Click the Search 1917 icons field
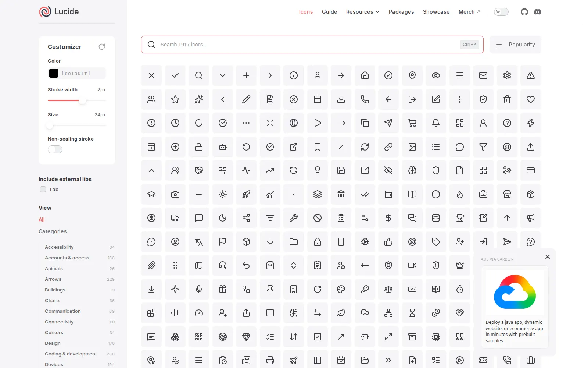588x368 pixels. point(312,45)
